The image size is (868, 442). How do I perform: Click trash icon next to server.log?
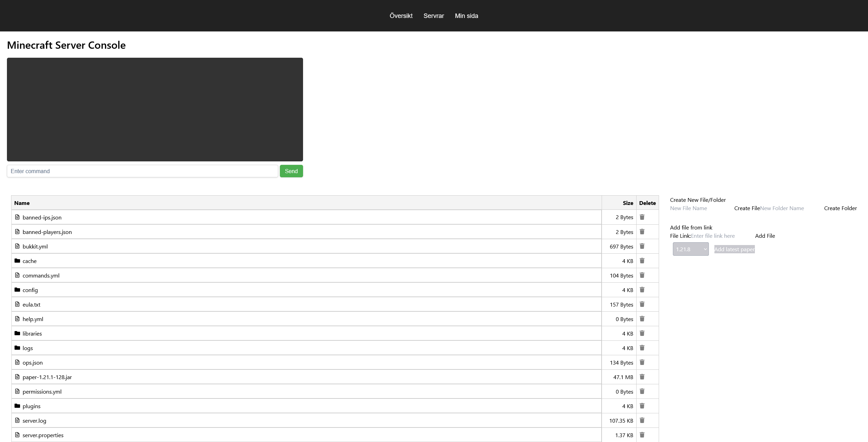pyautogui.click(x=642, y=420)
